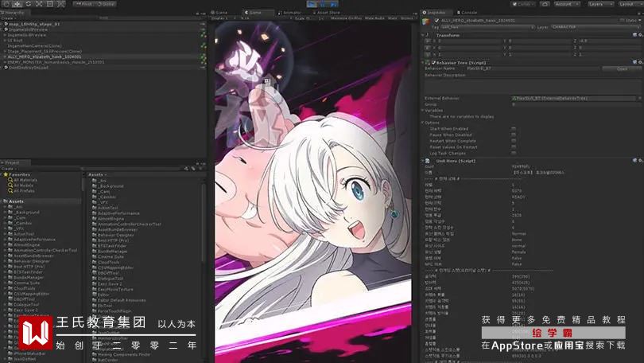Click the Favorites star icon in the Project panel
This screenshot has height=363, width=644.
pos(6,174)
